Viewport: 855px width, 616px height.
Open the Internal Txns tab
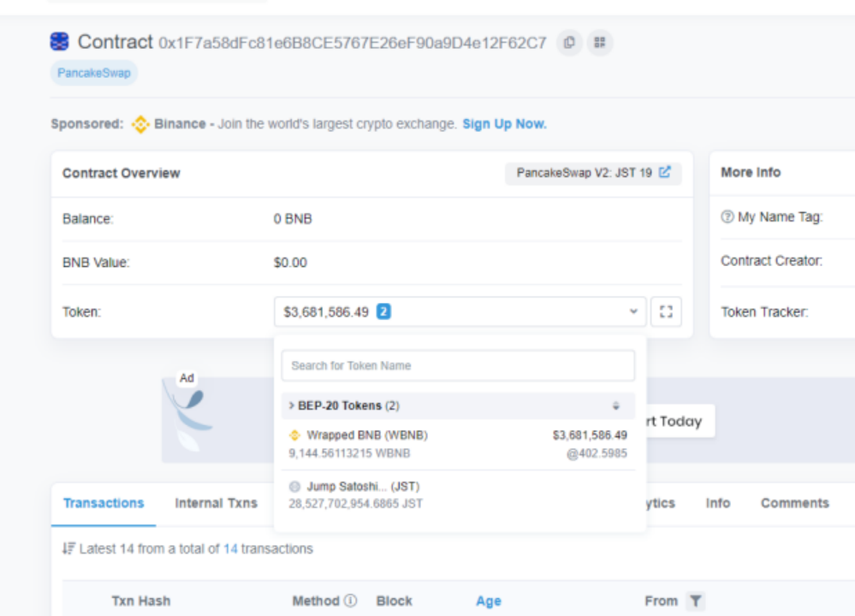click(216, 503)
